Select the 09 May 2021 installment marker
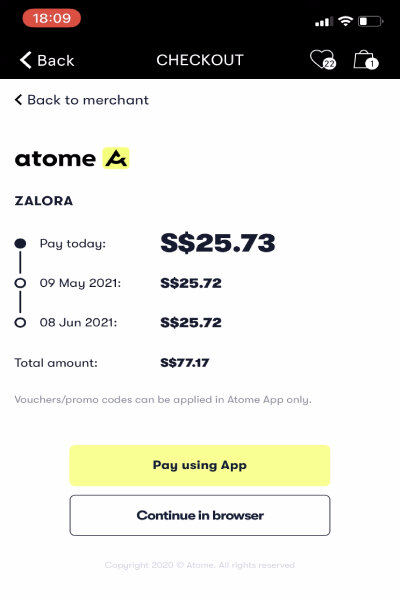The image size is (400, 600). [20, 283]
